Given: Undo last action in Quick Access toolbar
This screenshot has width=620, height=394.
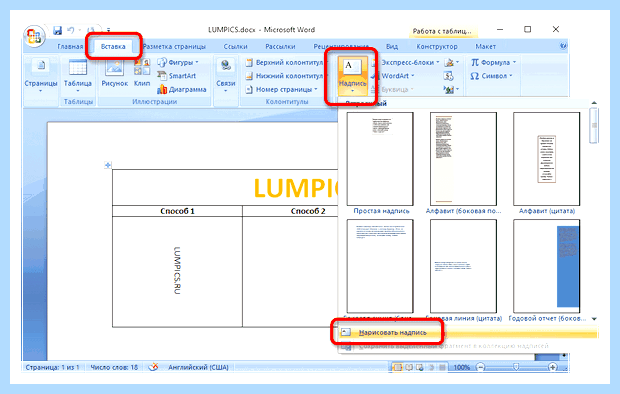Looking at the screenshot, I should (x=71, y=30).
